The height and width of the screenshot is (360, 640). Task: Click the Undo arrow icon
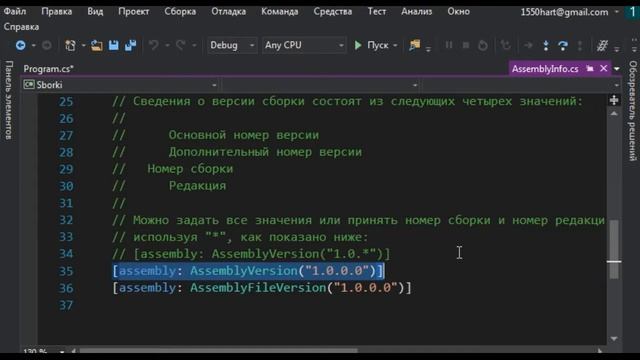(153, 45)
